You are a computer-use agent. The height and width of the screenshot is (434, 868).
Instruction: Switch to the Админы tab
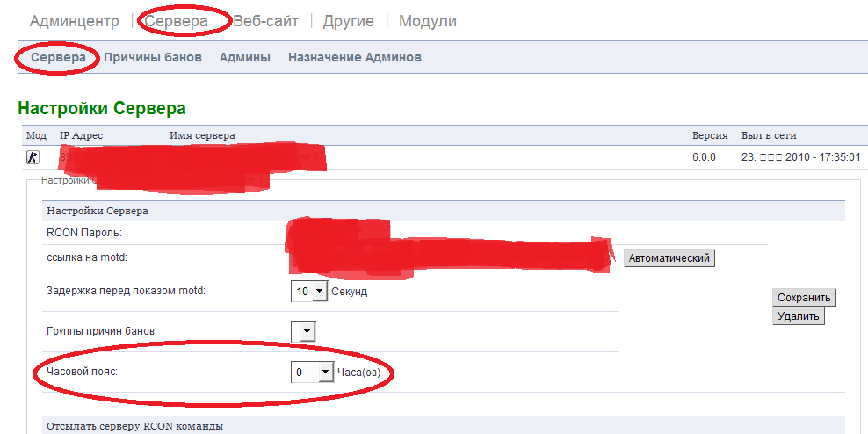click(x=245, y=58)
